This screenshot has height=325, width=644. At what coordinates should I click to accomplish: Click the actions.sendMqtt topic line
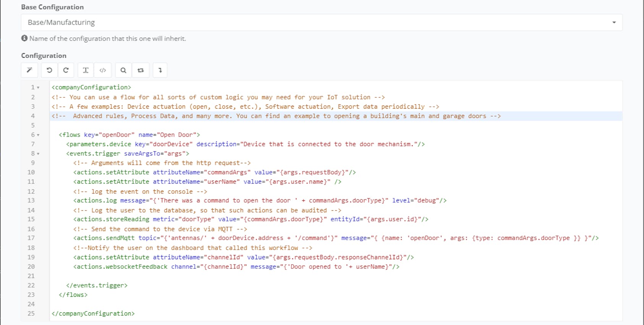click(336, 238)
